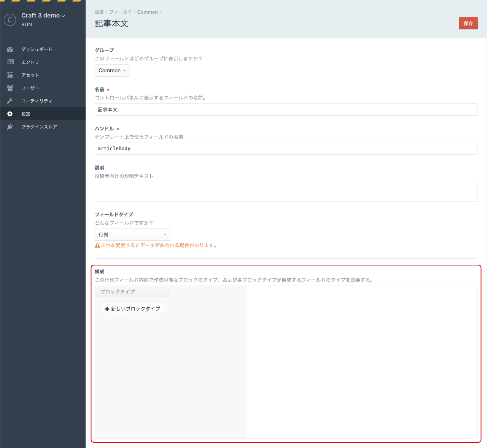Viewport: 487px width, 448px height.
Task: Click the assets image icon
Action: pos(10,75)
